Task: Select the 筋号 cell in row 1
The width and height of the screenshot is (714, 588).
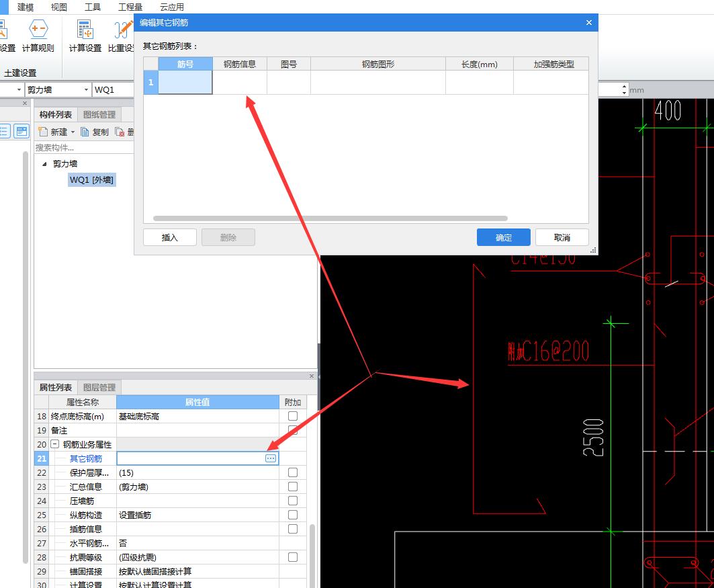Action: pyautogui.click(x=185, y=83)
